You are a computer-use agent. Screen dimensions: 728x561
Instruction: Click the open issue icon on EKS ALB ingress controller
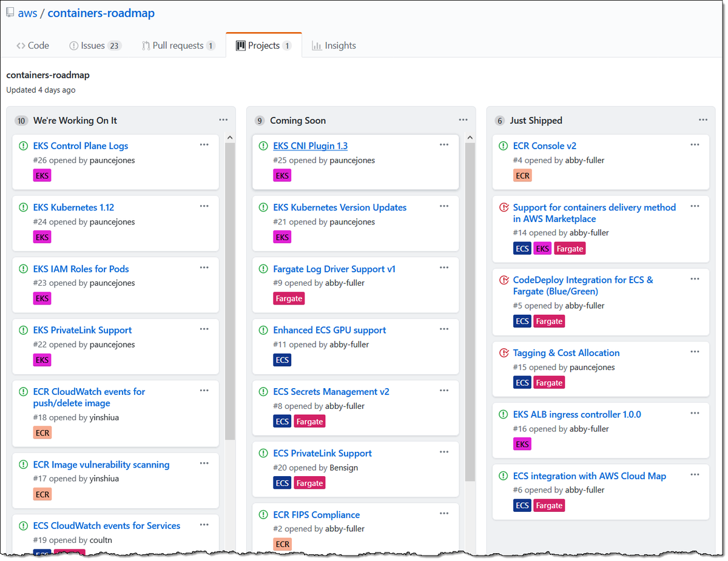click(503, 414)
